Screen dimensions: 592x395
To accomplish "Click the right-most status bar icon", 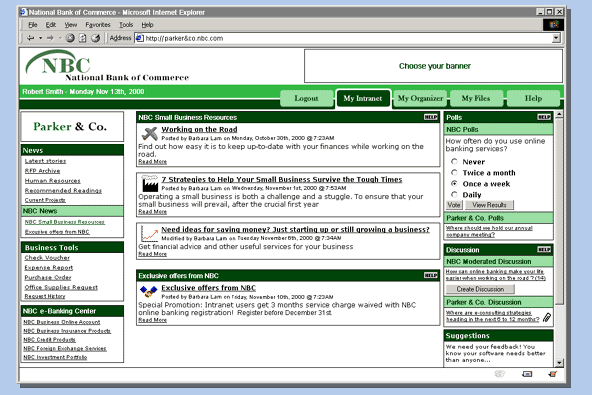I will point(553,374).
